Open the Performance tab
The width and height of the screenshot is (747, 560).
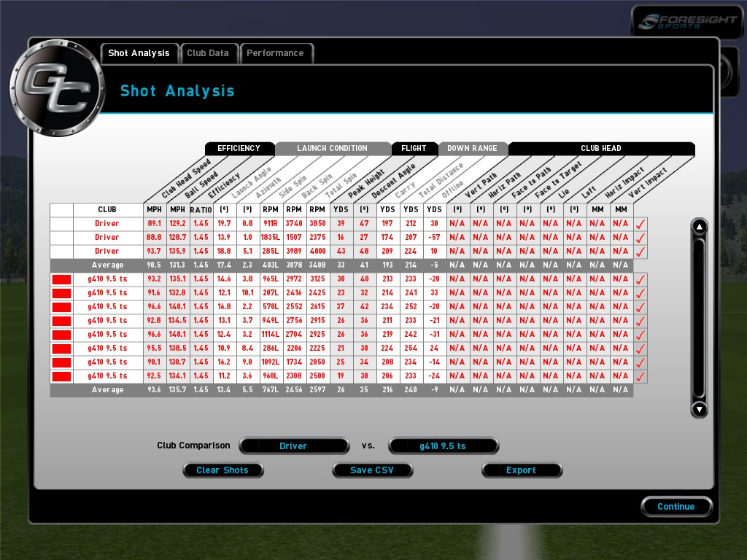[x=275, y=53]
